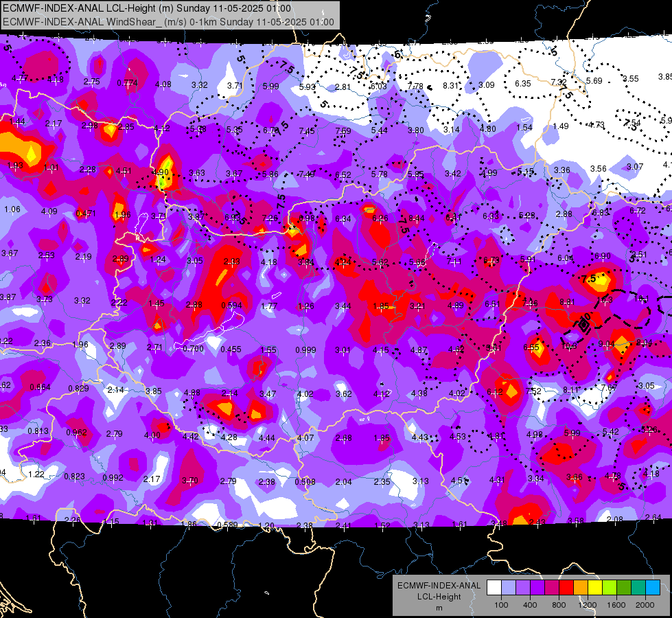The width and height of the screenshot is (672, 618).
Task: Click the magenta legend swatch
Action: 552,588
